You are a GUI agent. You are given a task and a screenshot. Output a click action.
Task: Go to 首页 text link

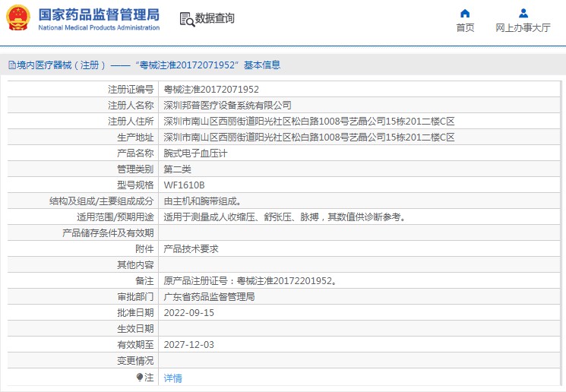point(465,28)
